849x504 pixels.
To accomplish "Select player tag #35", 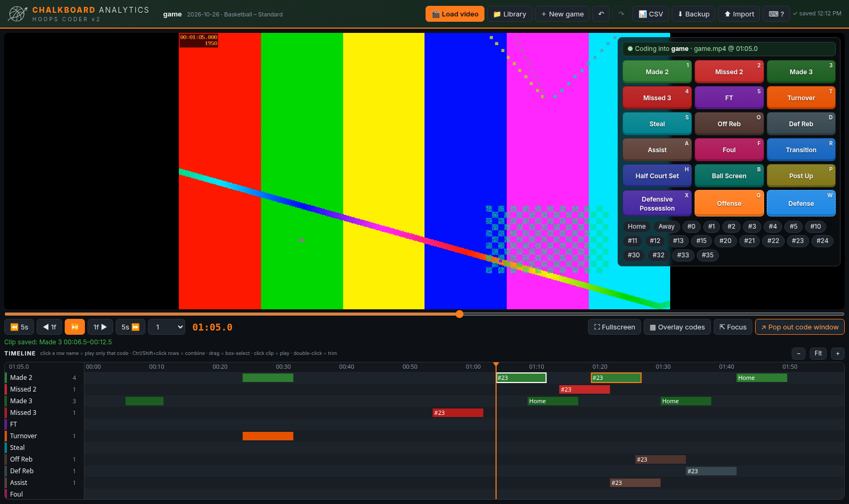I will pyautogui.click(x=707, y=255).
